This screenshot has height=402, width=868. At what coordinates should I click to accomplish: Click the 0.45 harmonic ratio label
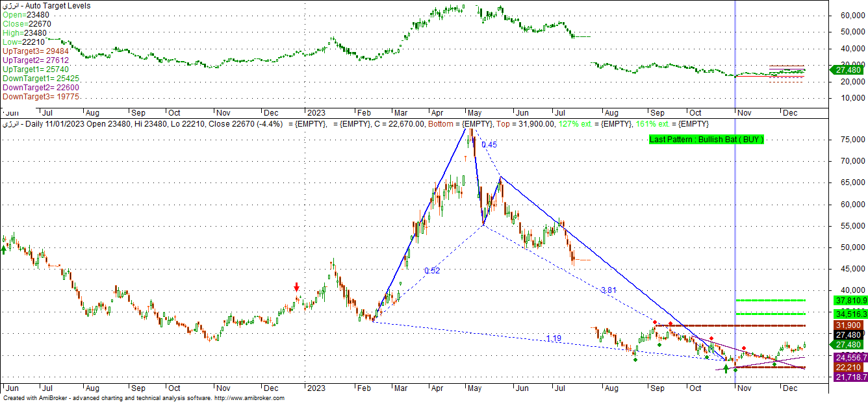489,145
